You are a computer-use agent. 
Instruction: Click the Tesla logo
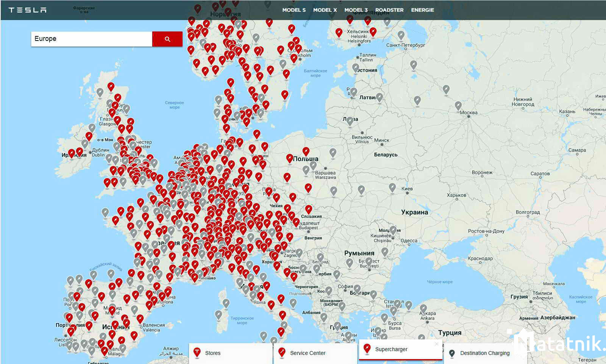point(27,10)
